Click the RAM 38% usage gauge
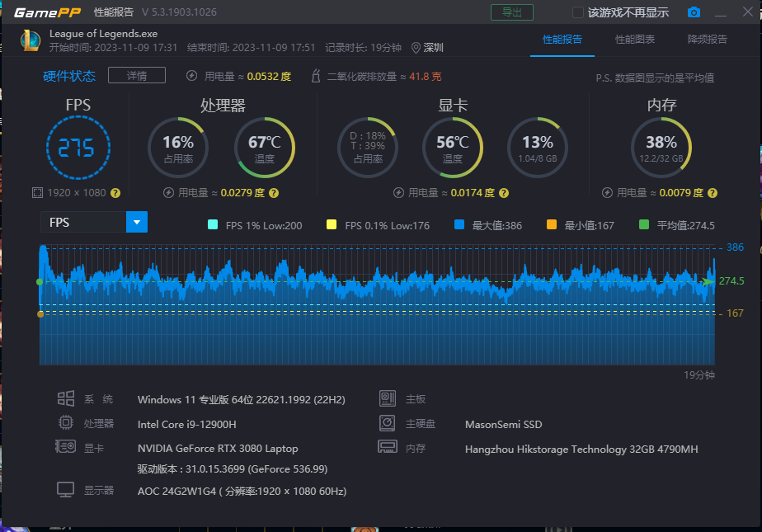 click(x=661, y=148)
